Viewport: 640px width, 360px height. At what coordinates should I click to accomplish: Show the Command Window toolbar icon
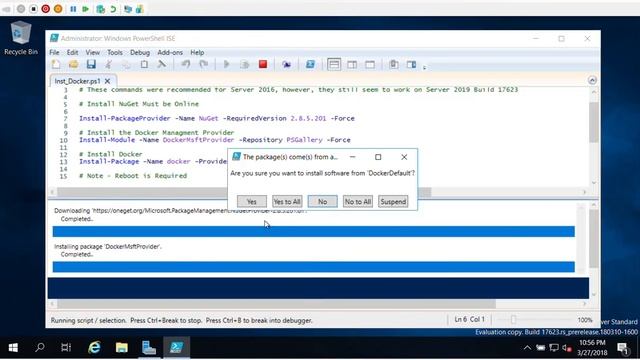[393, 64]
